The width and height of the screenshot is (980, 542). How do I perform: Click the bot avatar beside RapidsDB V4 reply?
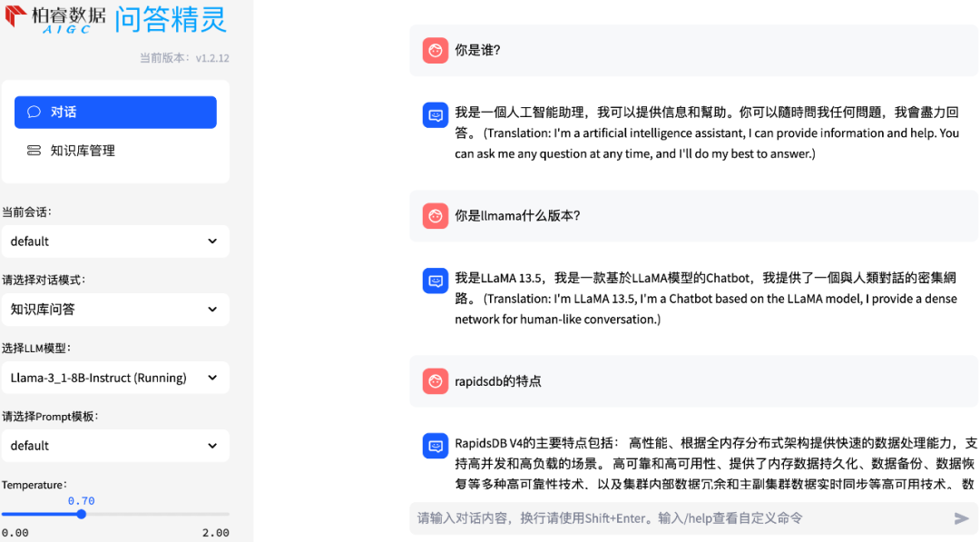click(x=435, y=446)
